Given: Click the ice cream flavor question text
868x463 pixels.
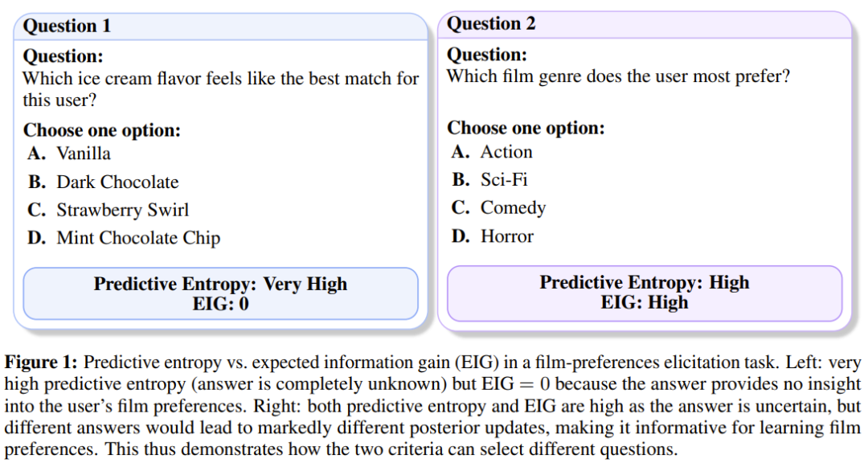Looking at the screenshot, I should (x=221, y=89).
